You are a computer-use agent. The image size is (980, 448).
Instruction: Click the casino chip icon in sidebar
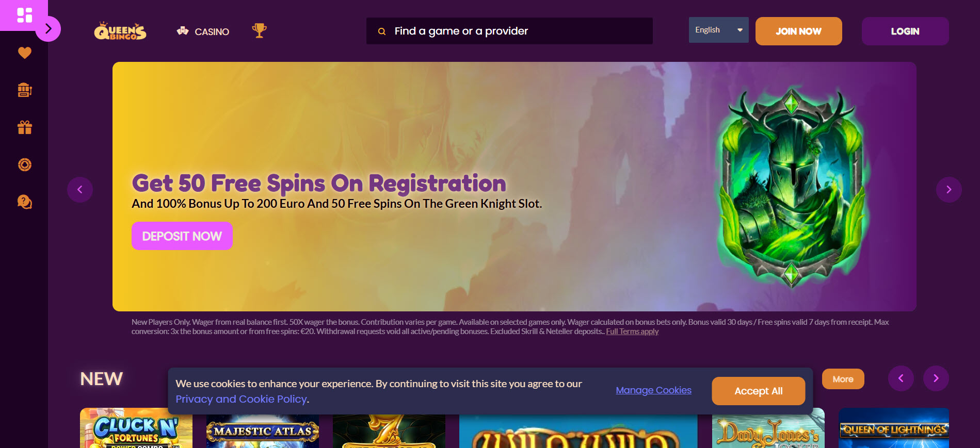point(24,164)
